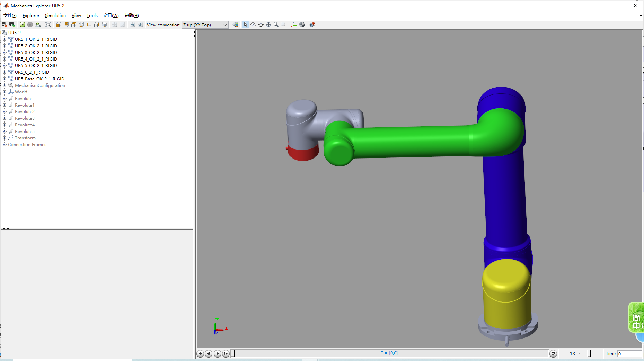Activate the Rotate view tool
Viewport: 644px width, 361px height.
click(x=253, y=25)
